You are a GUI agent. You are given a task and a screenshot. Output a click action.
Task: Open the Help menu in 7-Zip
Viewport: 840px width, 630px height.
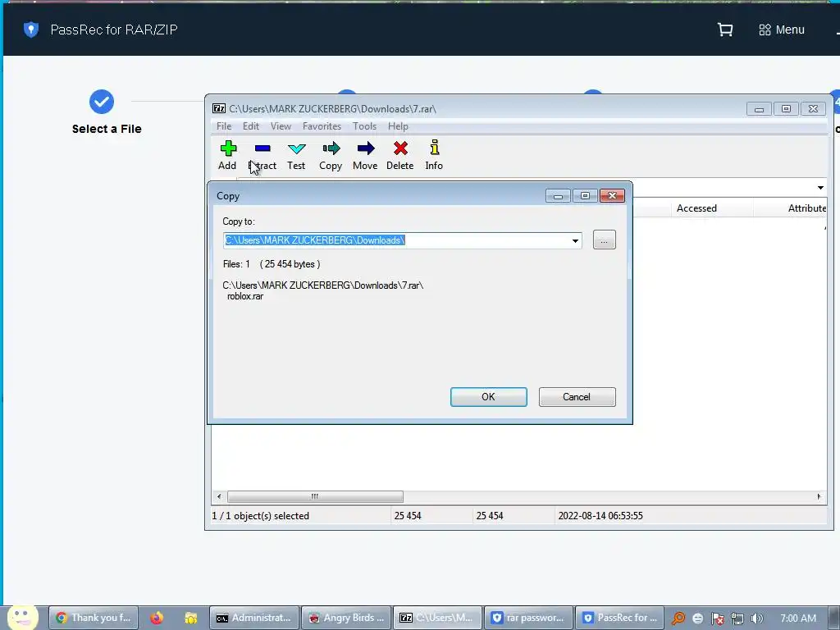pos(398,126)
